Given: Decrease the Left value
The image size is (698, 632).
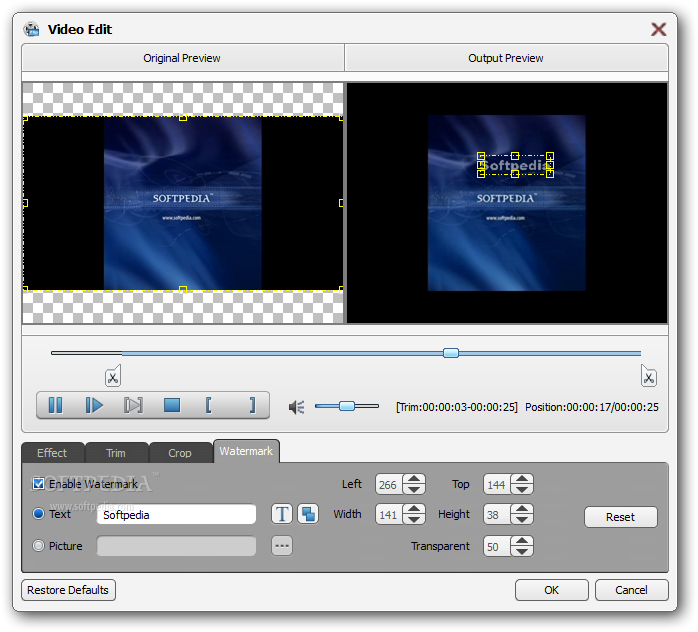Looking at the screenshot, I should [x=414, y=489].
